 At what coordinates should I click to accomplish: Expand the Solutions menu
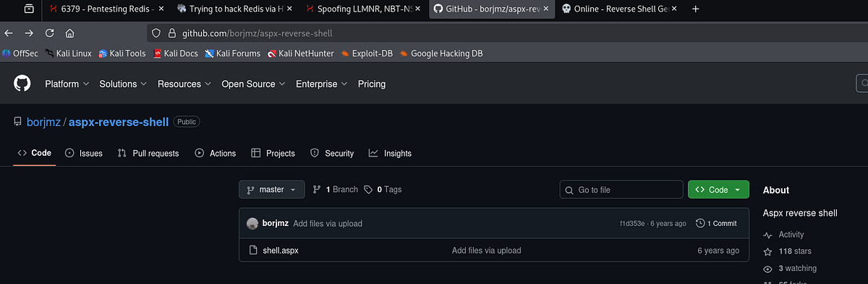pos(123,84)
